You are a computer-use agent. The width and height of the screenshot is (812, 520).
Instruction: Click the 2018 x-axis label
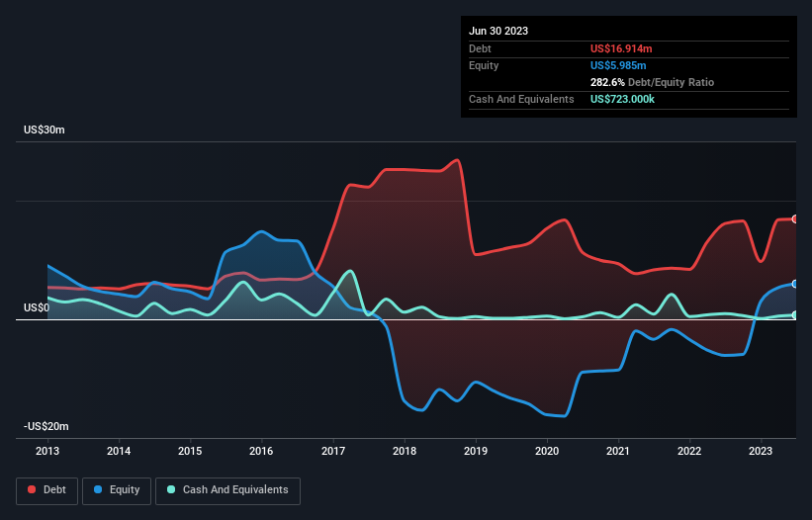click(405, 451)
